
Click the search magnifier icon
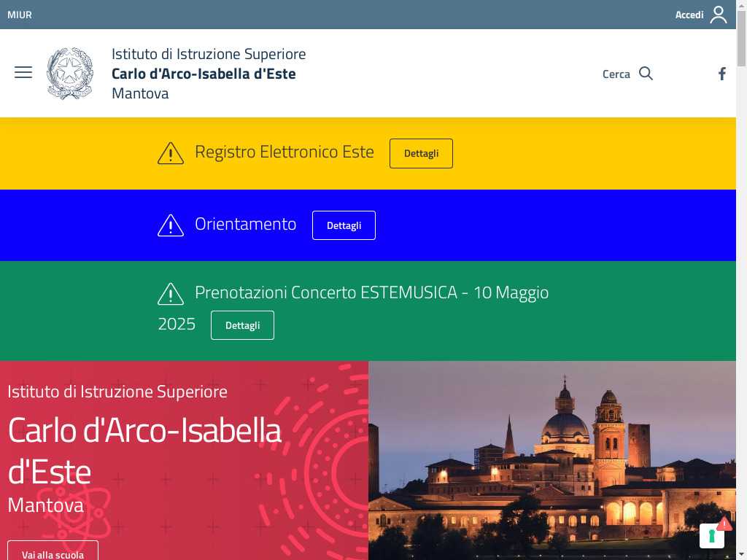coord(646,74)
